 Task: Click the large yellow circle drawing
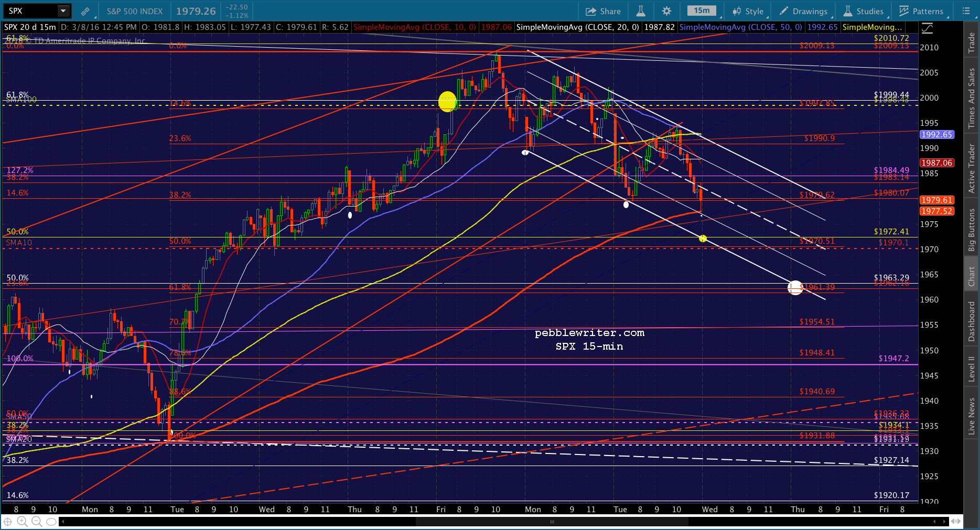[448, 102]
